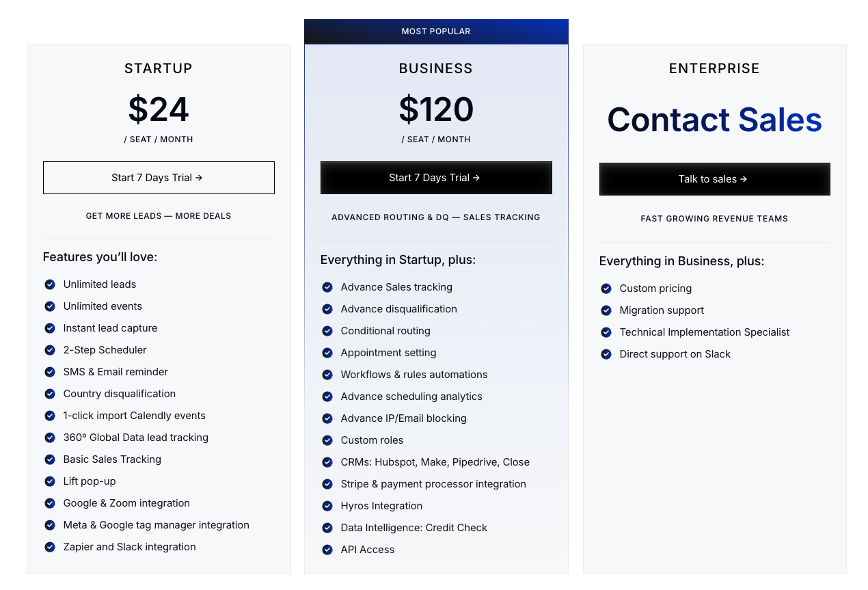This screenshot has height=590, width=868.
Task: Start the Startup plan 7-day trial
Action: [159, 178]
